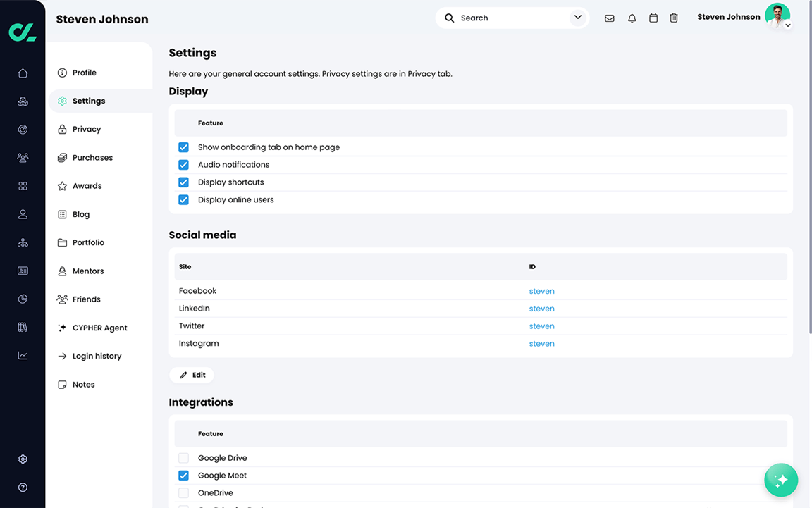The width and height of the screenshot is (812, 508).
Task: Enable the Google Drive integration checkbox
Action: [183, 458]
